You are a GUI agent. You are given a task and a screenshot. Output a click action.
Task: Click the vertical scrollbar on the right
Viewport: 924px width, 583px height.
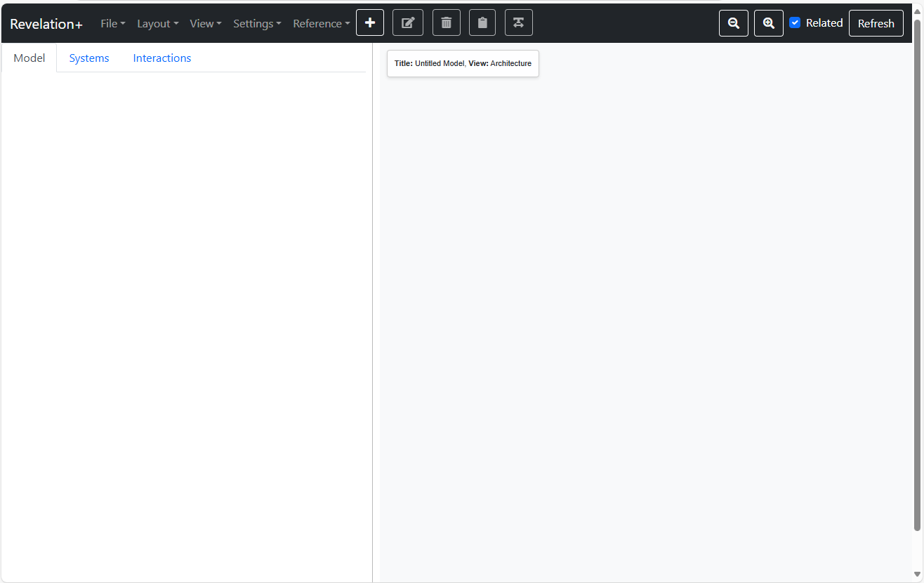point(918,281)
